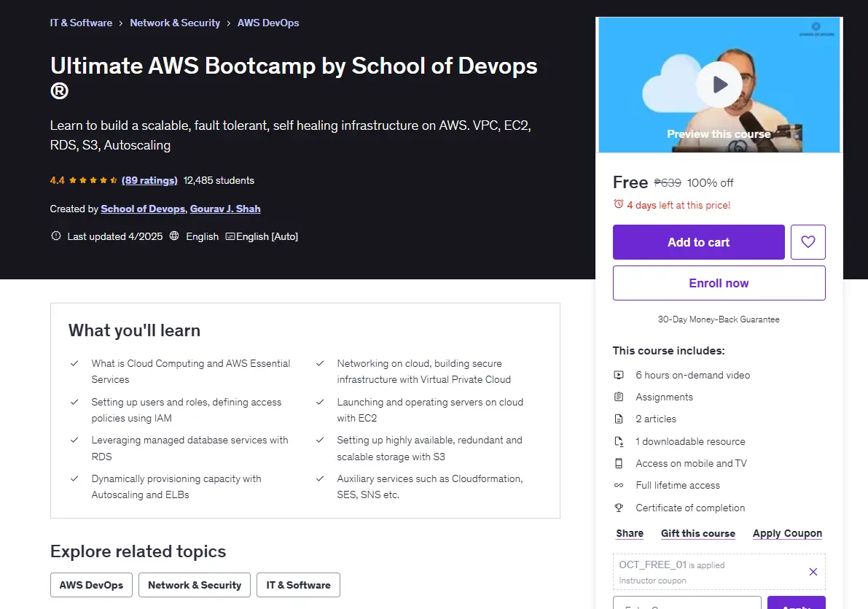Click Full lifetime access text
Image resolution: width=868 pixels, height=609 pixels.
[678, 486]
